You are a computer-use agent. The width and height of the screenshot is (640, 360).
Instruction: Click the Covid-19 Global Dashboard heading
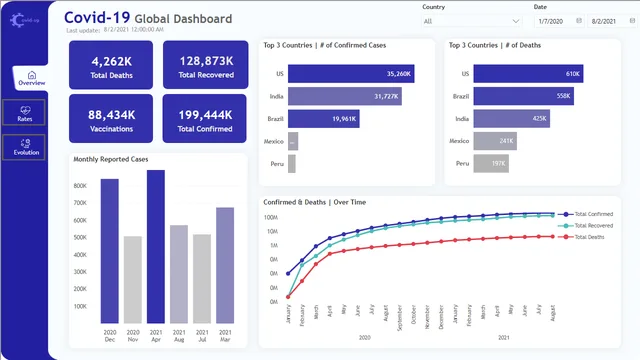[148, 18]
